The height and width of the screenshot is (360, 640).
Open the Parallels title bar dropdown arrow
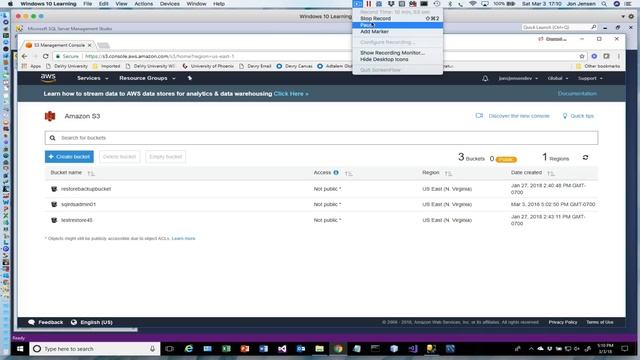(x=623, y=16)
